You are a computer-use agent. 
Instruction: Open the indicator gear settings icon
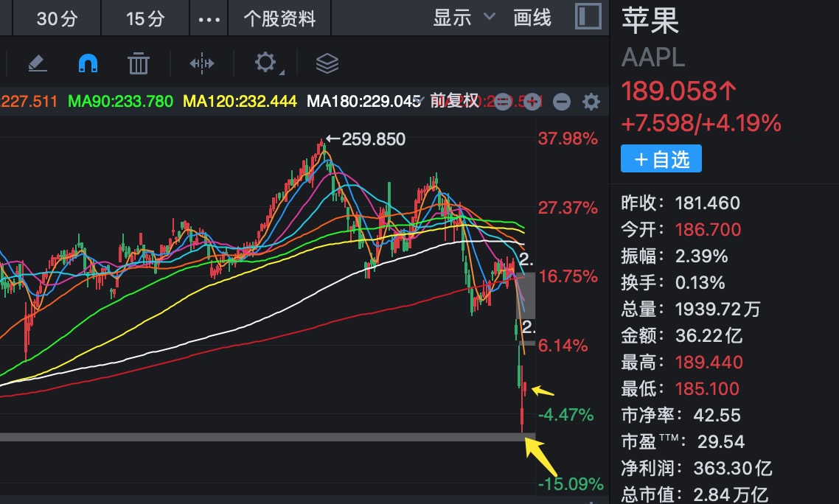pyautogui.click(x=591, y=102)
